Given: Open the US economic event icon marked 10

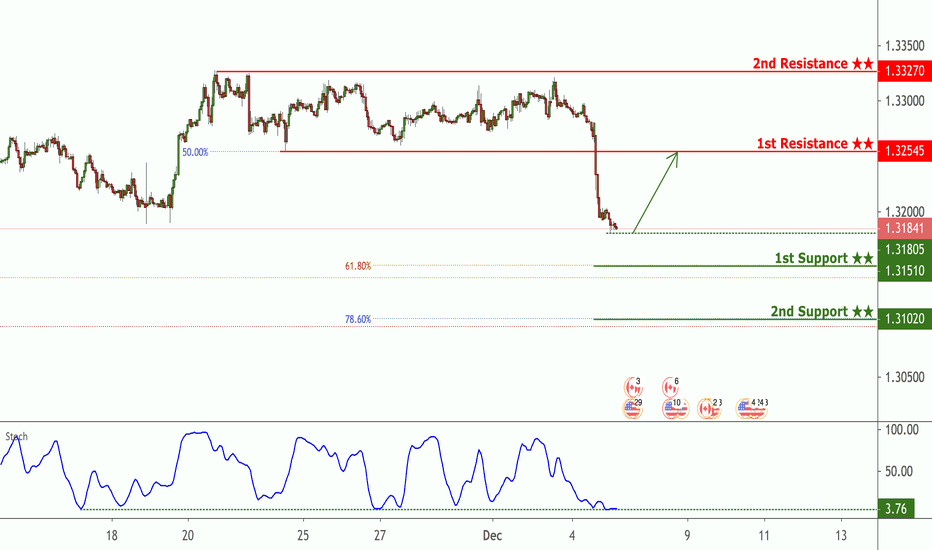Looking at the screenshot, I should 671,407.
